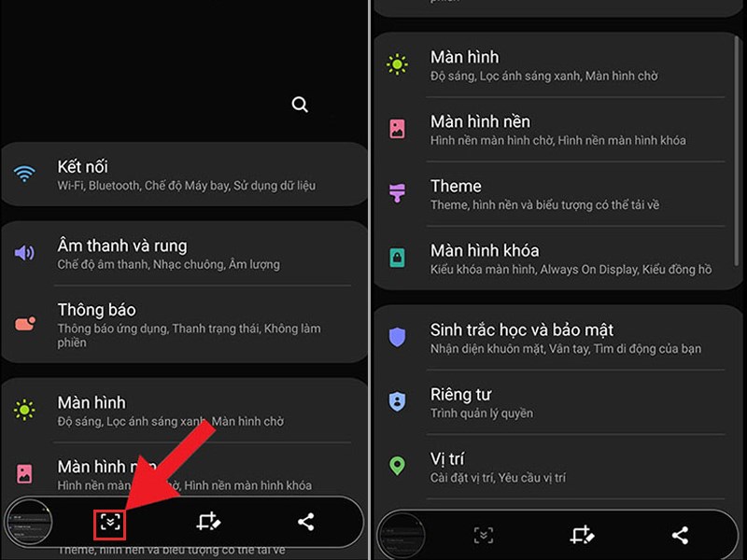Tap share icon in left screenshot toolbar
The height and width of the screenshot is (560, 747).
[x=306, y=522]
